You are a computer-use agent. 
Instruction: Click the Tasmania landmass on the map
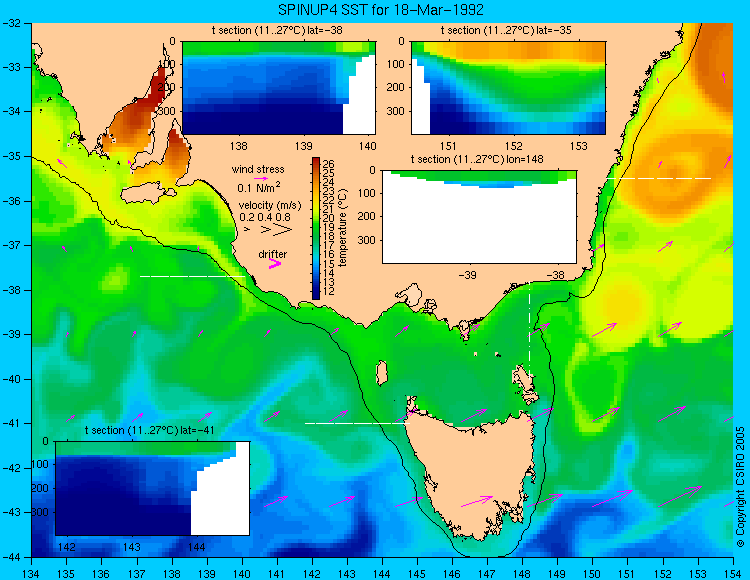coord(471,471)
